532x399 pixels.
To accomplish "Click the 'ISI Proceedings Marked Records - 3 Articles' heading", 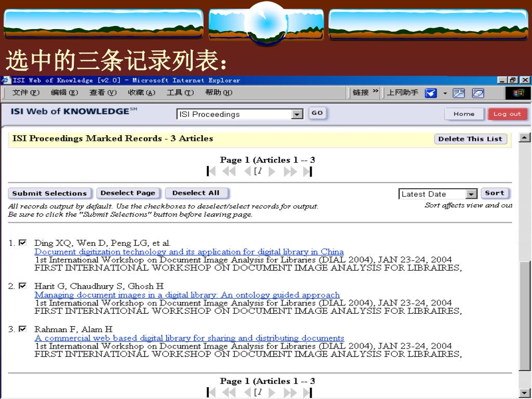I will coord(113,138).
